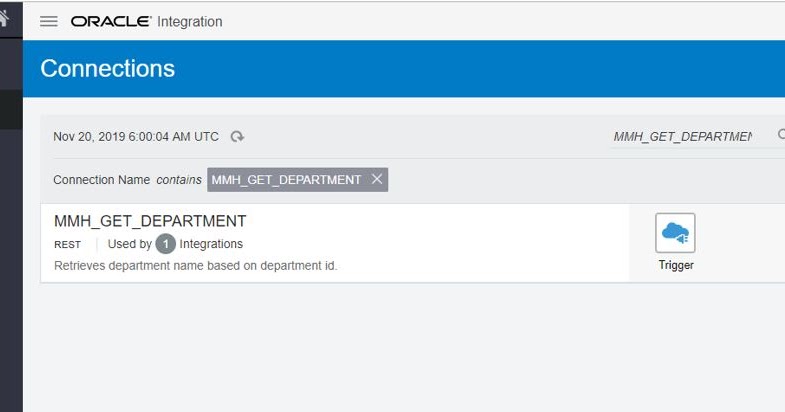Select the MMH_GET_DEPARTMENT filter chip text
The width and height of the screenshot is (785, 412).
(286, 180)
